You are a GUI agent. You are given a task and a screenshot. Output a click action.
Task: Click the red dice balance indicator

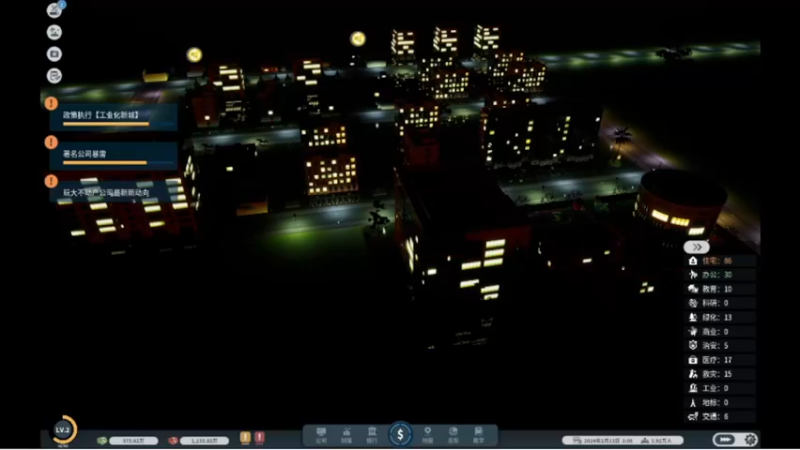[198, 440]
